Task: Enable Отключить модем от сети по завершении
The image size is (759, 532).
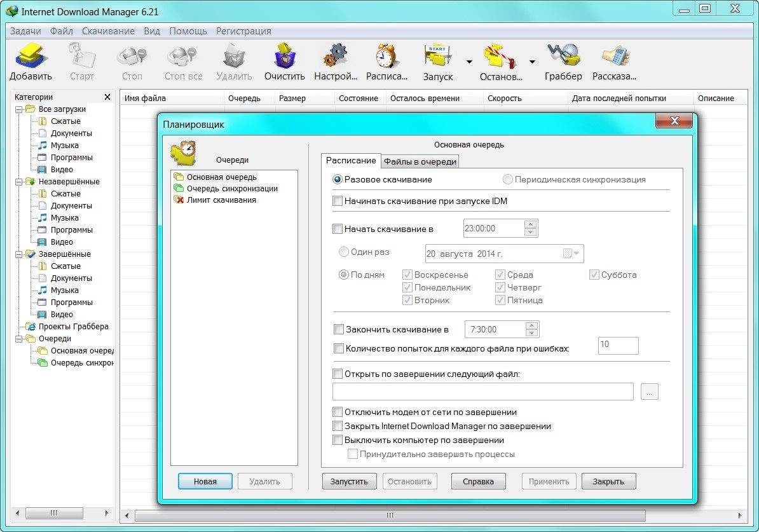Action: [338, 413]
